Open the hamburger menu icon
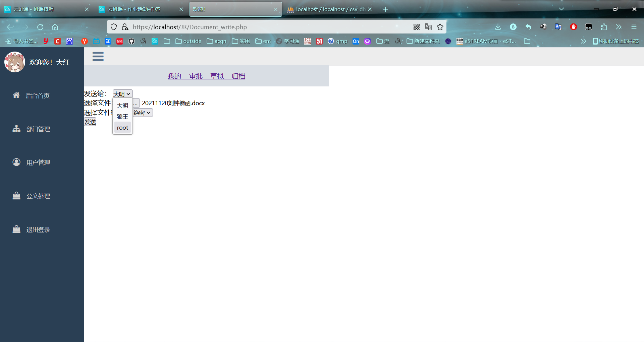The width and height of the screenshot is (644, 342). pyautogui.click(x=98, y=56)
